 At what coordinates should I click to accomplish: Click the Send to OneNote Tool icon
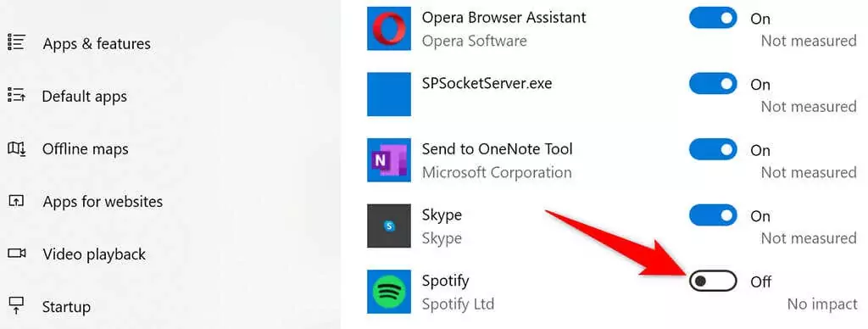388,160
